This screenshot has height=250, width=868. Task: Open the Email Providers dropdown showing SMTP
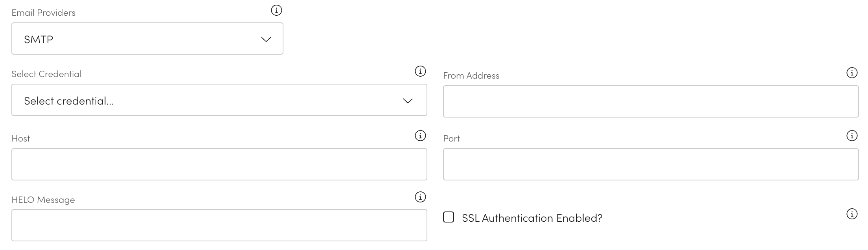point(147,39)
